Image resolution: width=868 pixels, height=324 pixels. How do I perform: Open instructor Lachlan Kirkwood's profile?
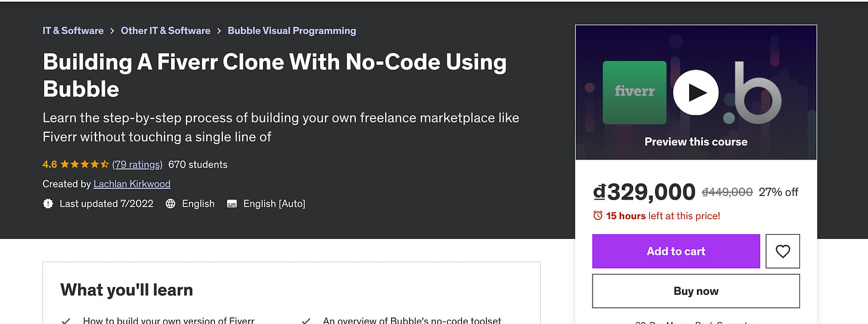[x=132, y=184]
